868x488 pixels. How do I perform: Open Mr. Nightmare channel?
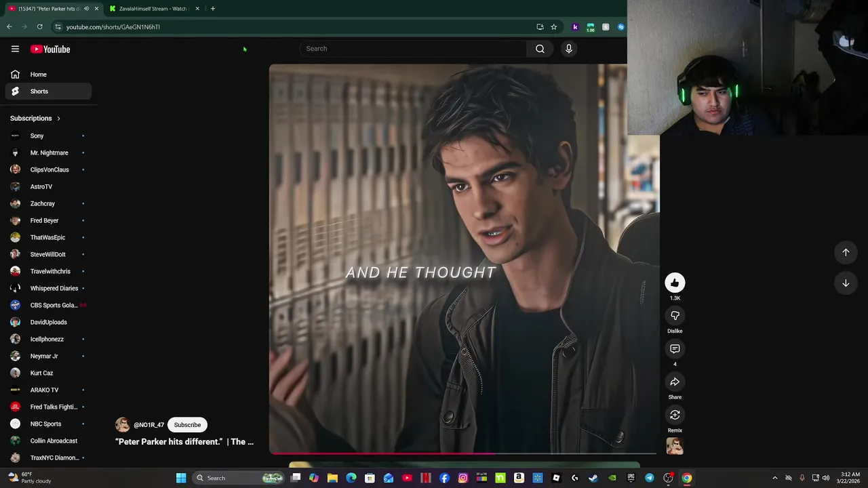[x=48, y=152]
